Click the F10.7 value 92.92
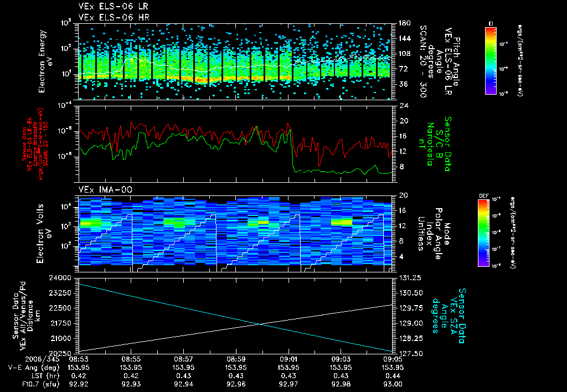Screen dimensions: 567x392 [79, 384]
